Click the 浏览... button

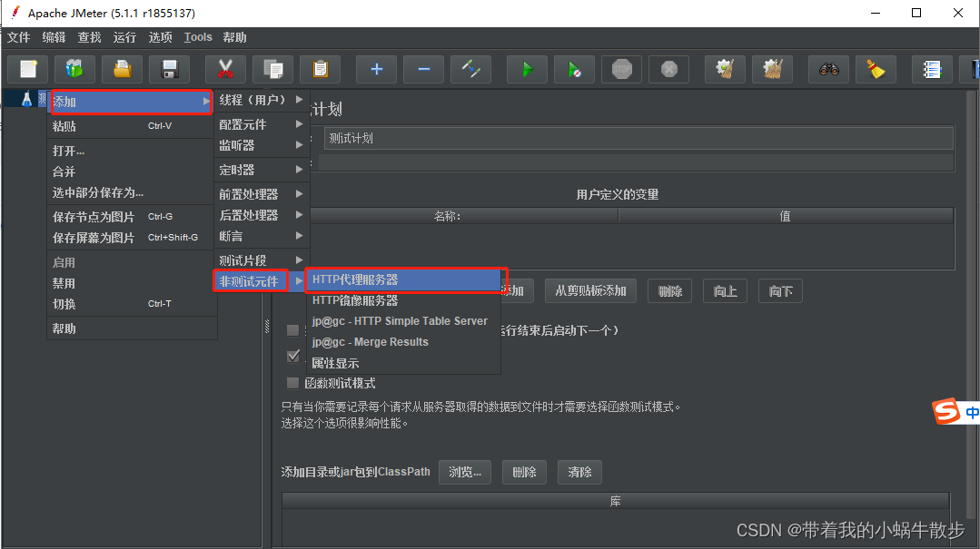coord(465,472)
